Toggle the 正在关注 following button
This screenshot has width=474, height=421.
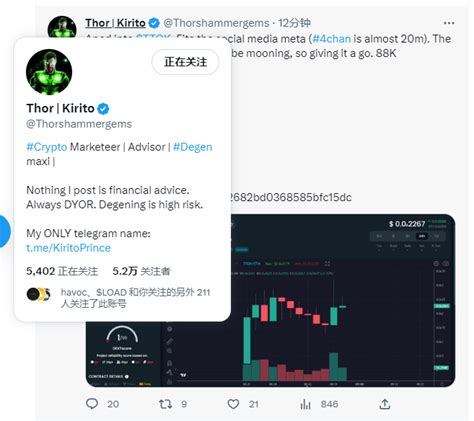[x=185, y=62]
